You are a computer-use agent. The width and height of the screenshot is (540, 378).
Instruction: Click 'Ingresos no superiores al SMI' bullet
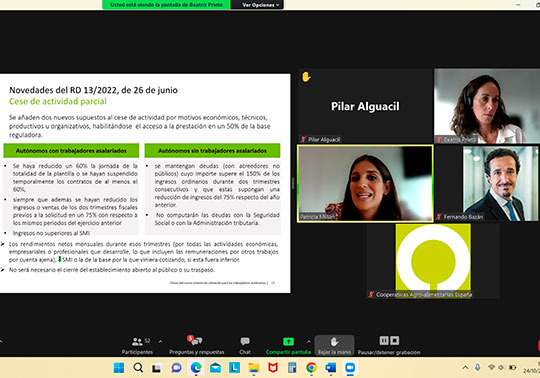click(x=51, y=233)
